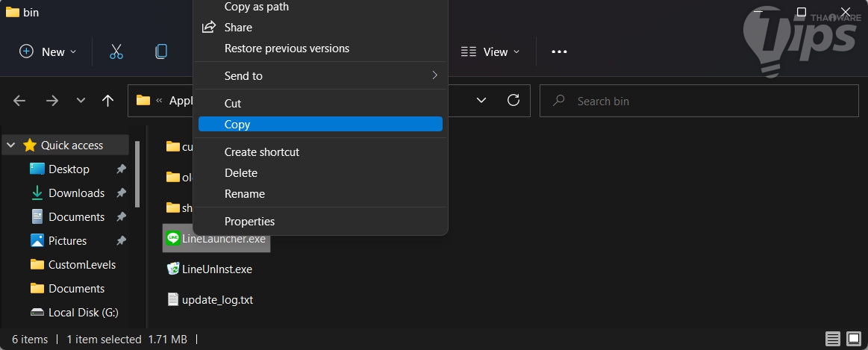Switch to details view layout icon
The width and height of the screenshot is (868, 350).
(833, 339)
